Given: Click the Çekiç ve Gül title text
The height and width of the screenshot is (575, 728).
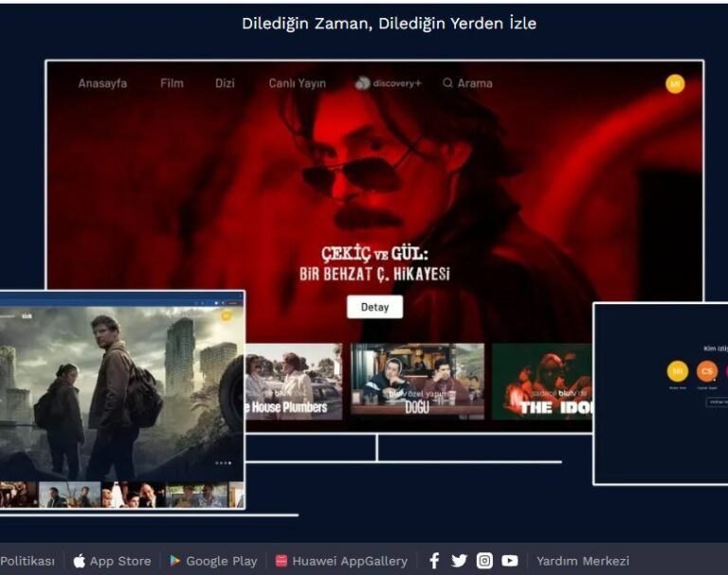Looking at the screenshot, I should [374, 263].
